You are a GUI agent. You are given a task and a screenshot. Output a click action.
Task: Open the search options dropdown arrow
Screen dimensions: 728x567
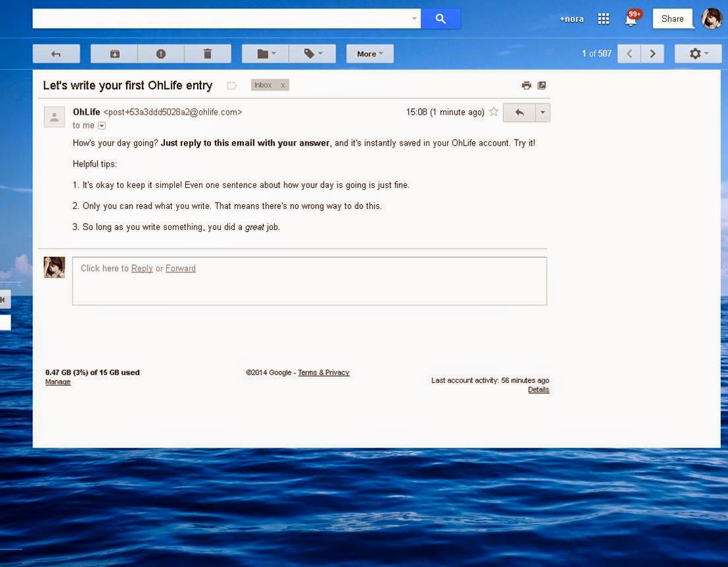pyautogui.click(x=414, y=18)
